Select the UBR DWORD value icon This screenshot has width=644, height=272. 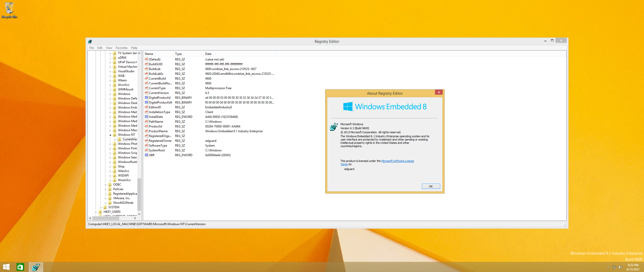(x=146, y=155)
